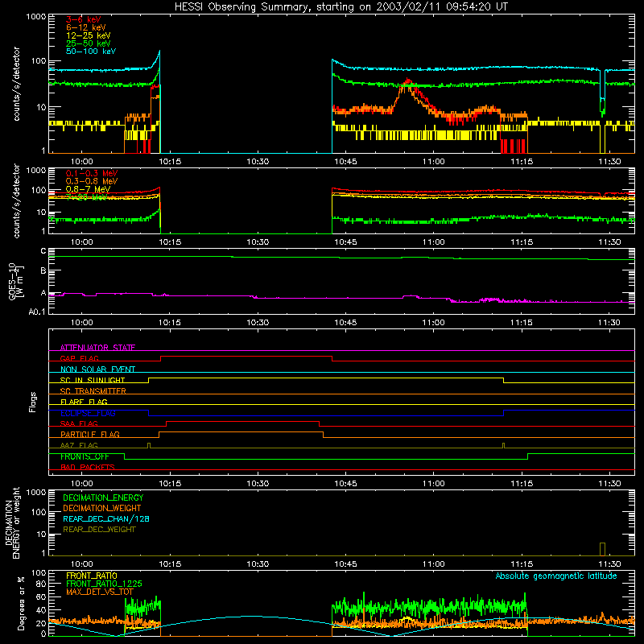Click the 100 tick on the Degrees axis

(x=39, y=573)
